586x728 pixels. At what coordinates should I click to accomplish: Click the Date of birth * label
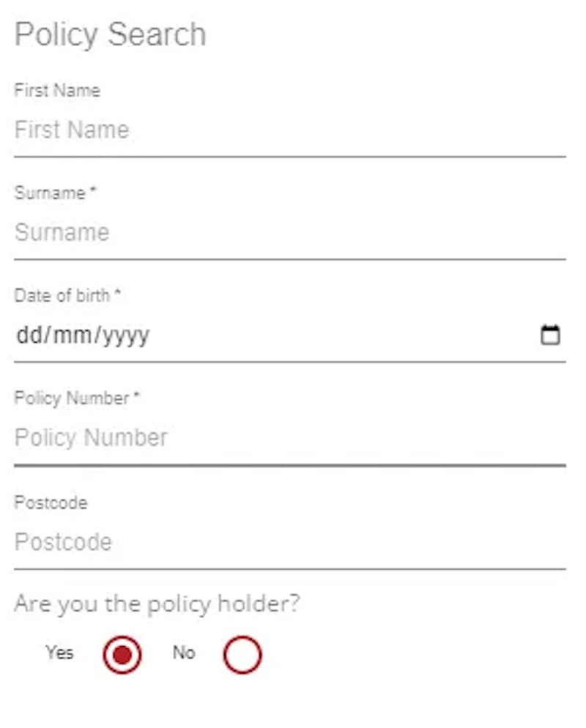pos(67,295)
